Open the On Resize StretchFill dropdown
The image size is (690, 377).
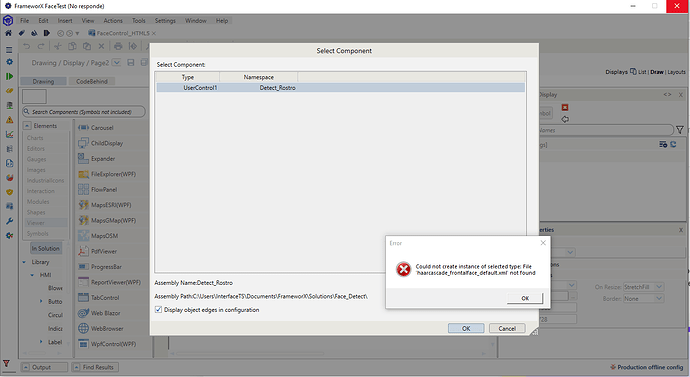click(x=644, y=287)
